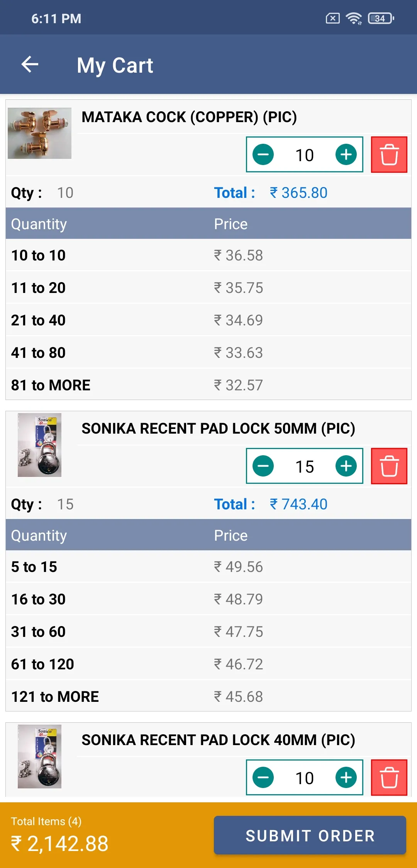Tap the Wi-Fi status bar icon
Image resolution: width=417 pixels, height=868 pixels.
click(x=353, y=18)
